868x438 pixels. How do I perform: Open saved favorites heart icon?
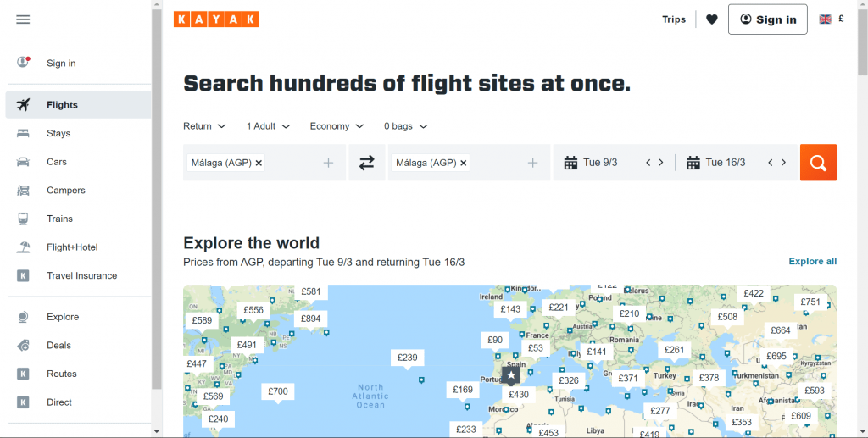pos(711,19)
